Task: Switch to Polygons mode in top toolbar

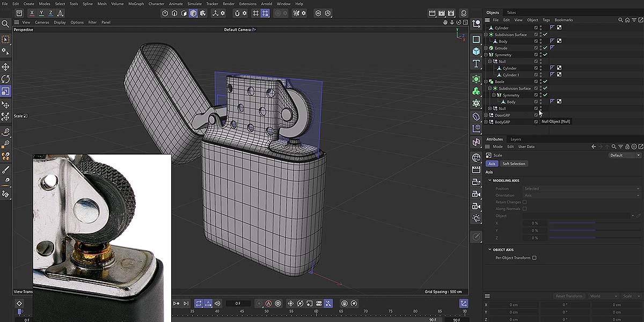Action: coord(193,13)
